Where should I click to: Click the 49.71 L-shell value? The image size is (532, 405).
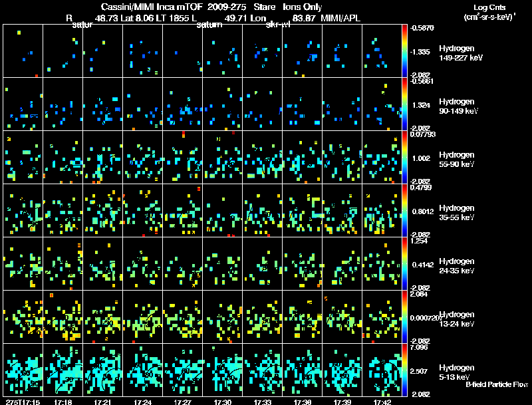click(236, 18)
